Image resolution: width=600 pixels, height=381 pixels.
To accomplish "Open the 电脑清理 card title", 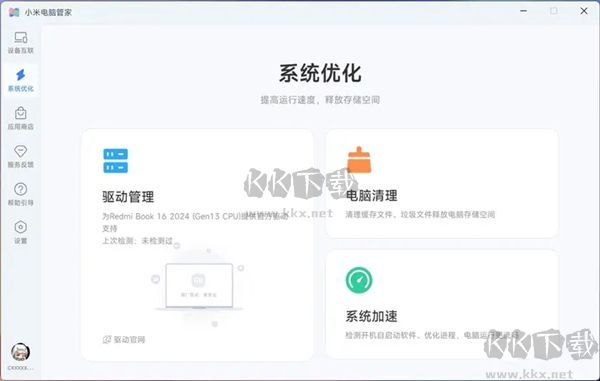I will click(x=372, y=195).
